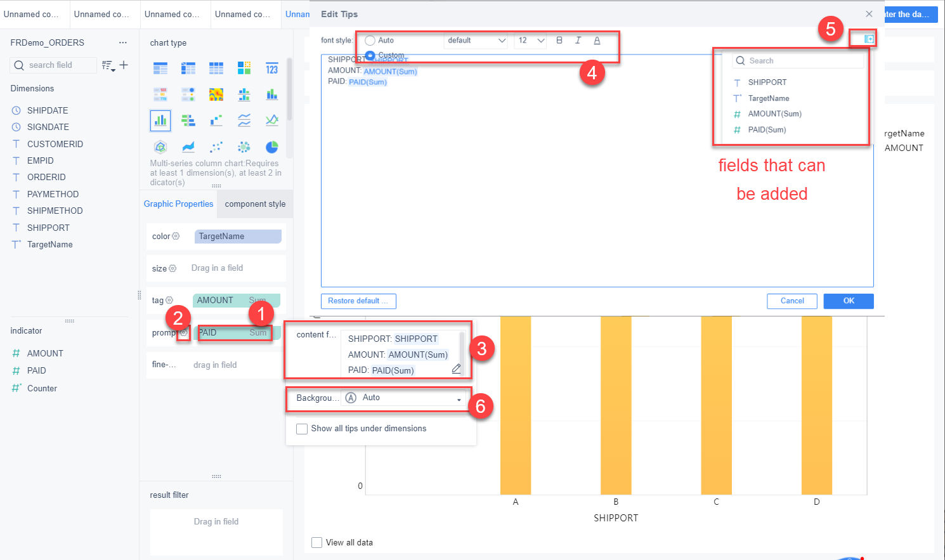Check the View all data box
Image resolution: width=945 pixels, height=560 pixels.
pos(316,542)
